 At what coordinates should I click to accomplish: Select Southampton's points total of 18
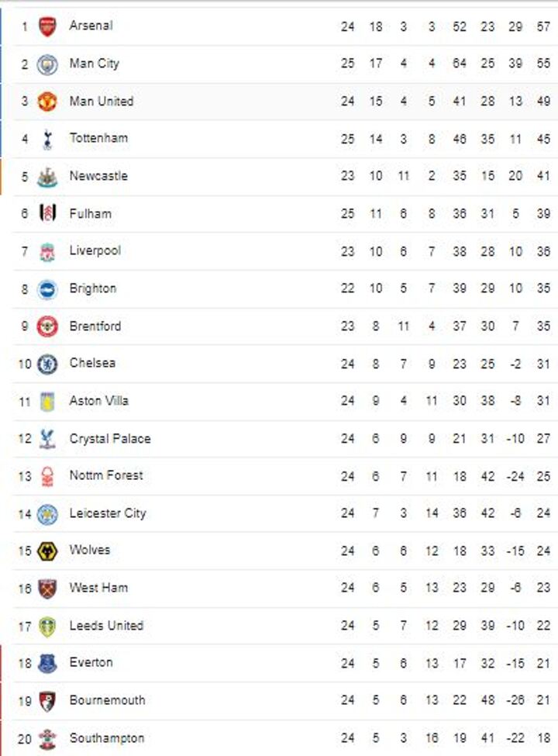[x=543, y=738]
